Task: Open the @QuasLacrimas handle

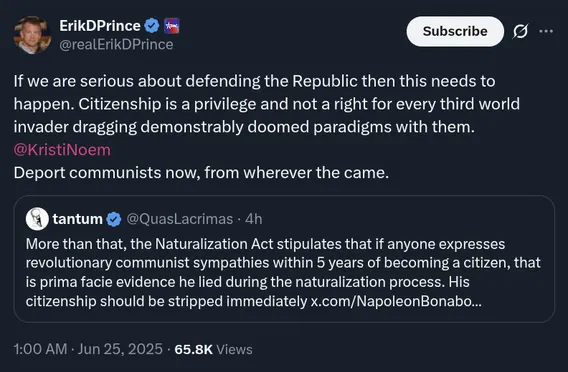Action: [180, 219]
